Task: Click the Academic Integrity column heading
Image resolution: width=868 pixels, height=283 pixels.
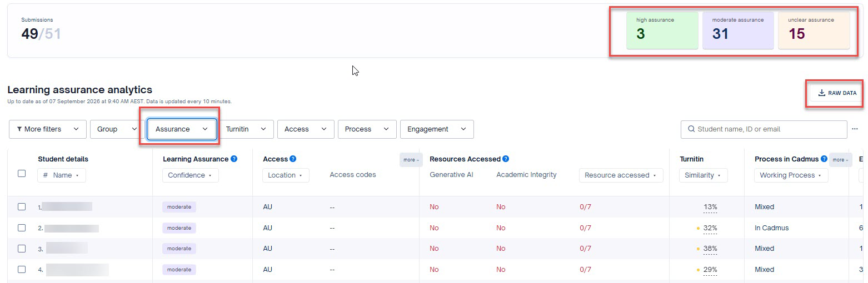Action: click(x=526, y=174)
